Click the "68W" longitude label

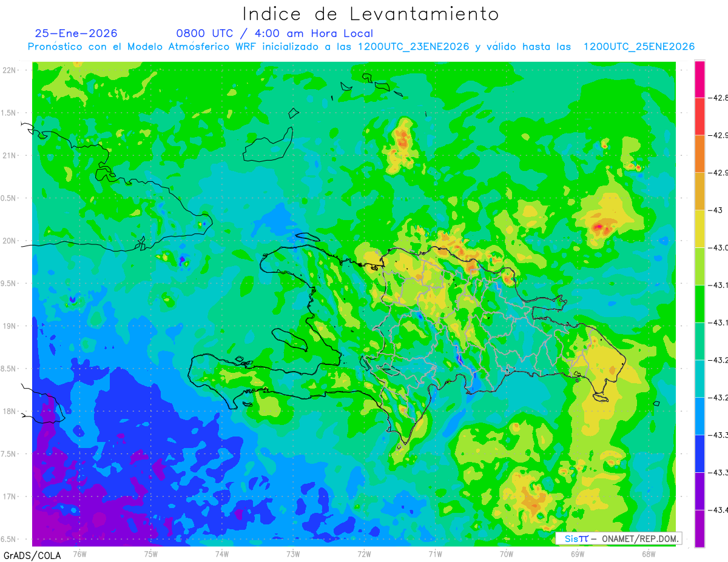[x=649, y=554]
